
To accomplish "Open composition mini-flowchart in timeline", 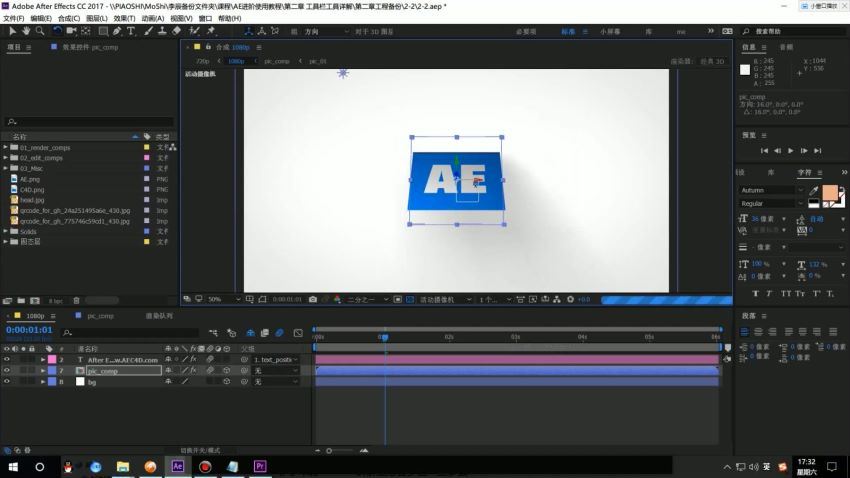I will click(214, 333).
